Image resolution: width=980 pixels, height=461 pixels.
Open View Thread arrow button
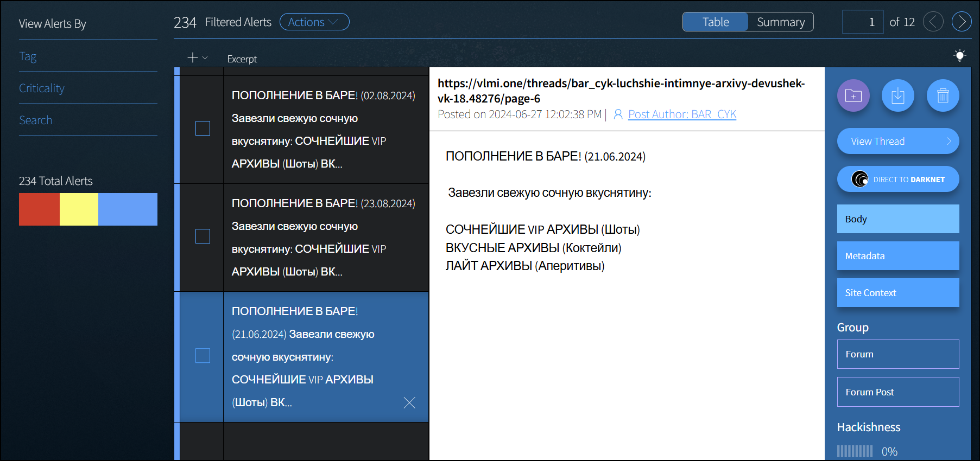[x=897, y=141]
